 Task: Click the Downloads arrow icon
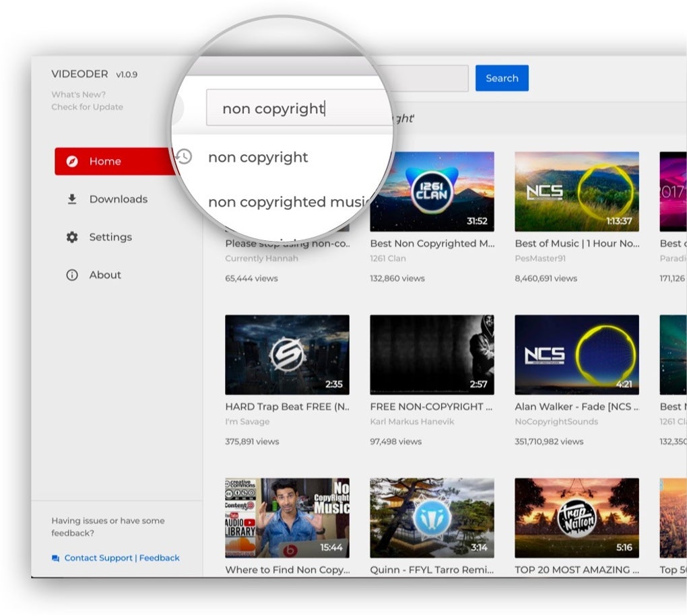[x=72, y=199]
